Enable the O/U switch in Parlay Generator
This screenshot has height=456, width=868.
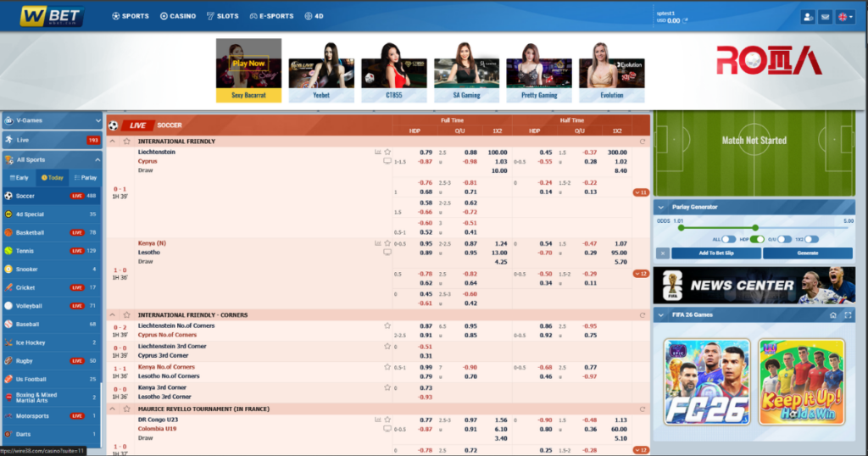point(784,239)
